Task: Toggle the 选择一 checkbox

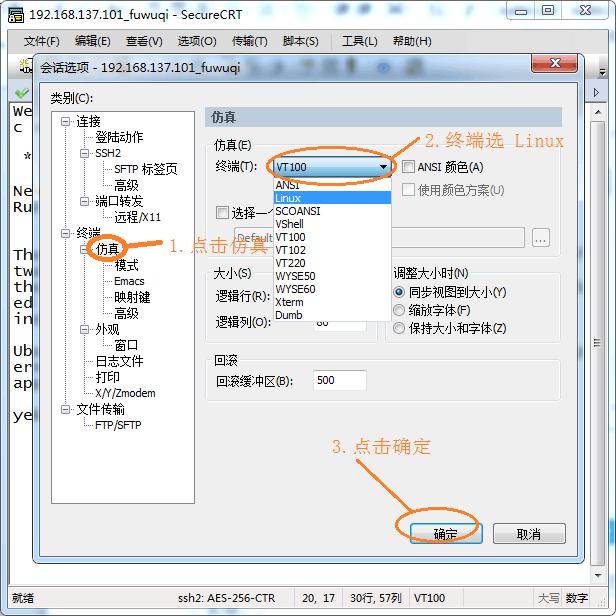Action: [x=222, y=213]
